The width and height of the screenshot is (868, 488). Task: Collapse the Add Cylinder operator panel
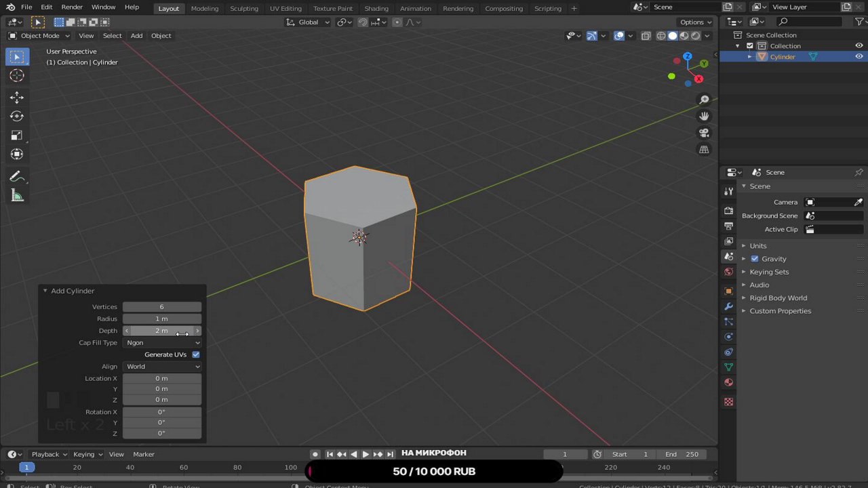point(45,291)
